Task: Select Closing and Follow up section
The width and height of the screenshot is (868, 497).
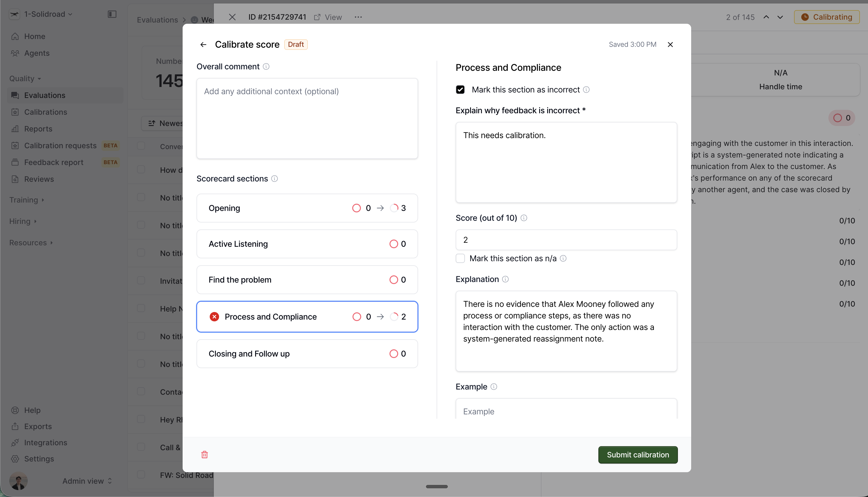Action: click(x=307, y=354)
